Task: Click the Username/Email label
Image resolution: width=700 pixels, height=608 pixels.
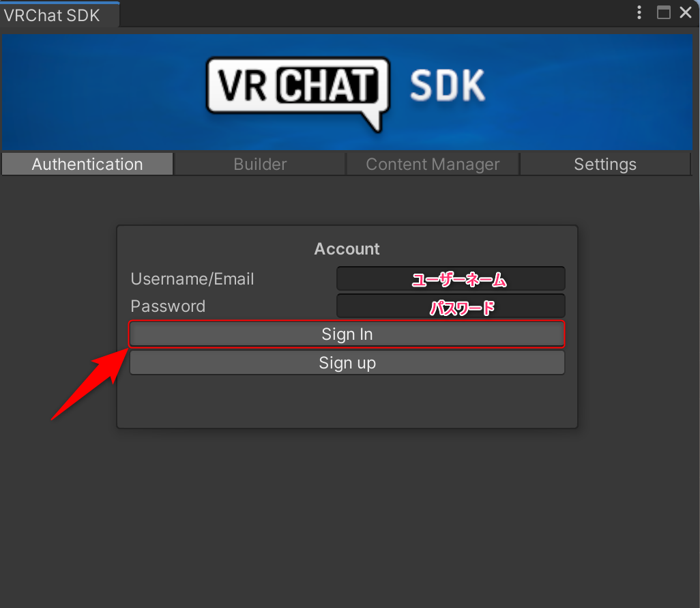Action: click(192, 279)
